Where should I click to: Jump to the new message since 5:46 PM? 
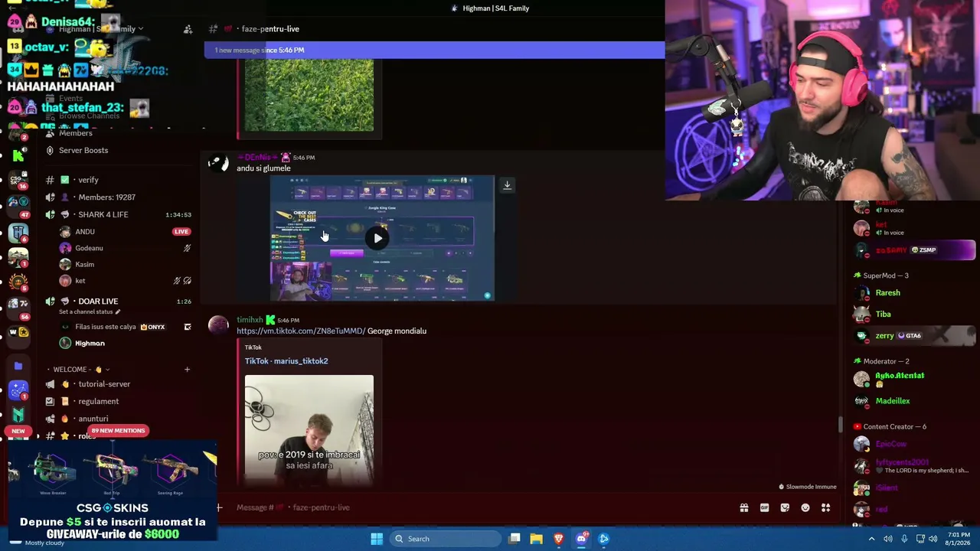coord(434,50)
